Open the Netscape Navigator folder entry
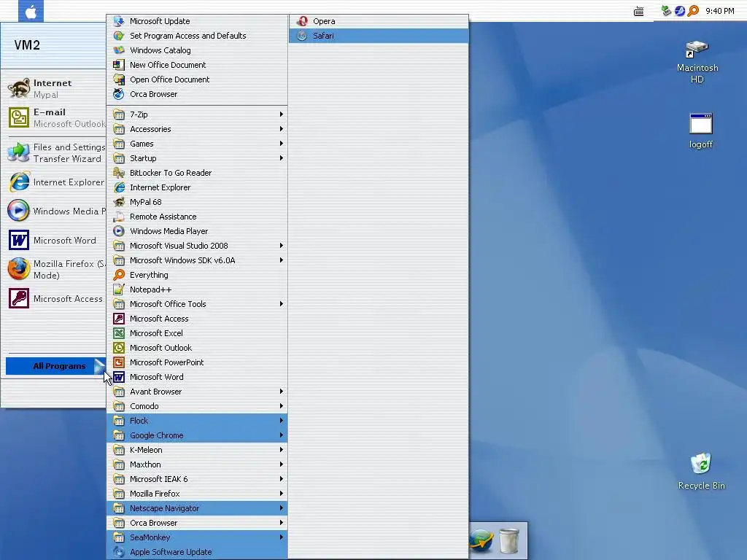The width and height of the screenshot is (747, 560). click(197, 508)
